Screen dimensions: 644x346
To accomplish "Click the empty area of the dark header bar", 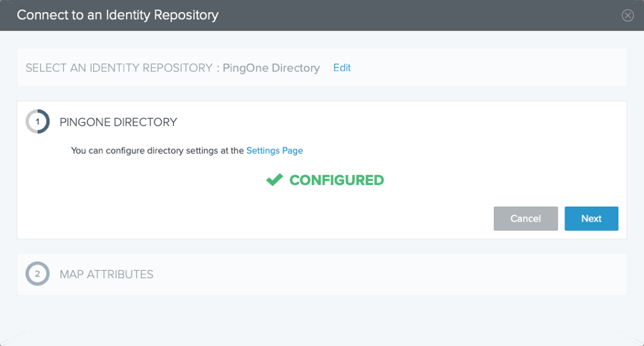I will [411, 15].
